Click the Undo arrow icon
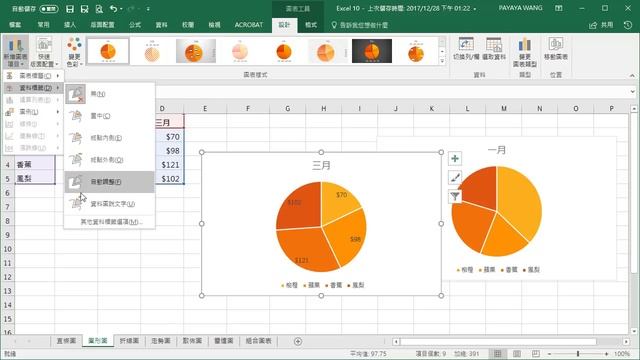This screenshot has height=360, width=640. coord(113,9)
